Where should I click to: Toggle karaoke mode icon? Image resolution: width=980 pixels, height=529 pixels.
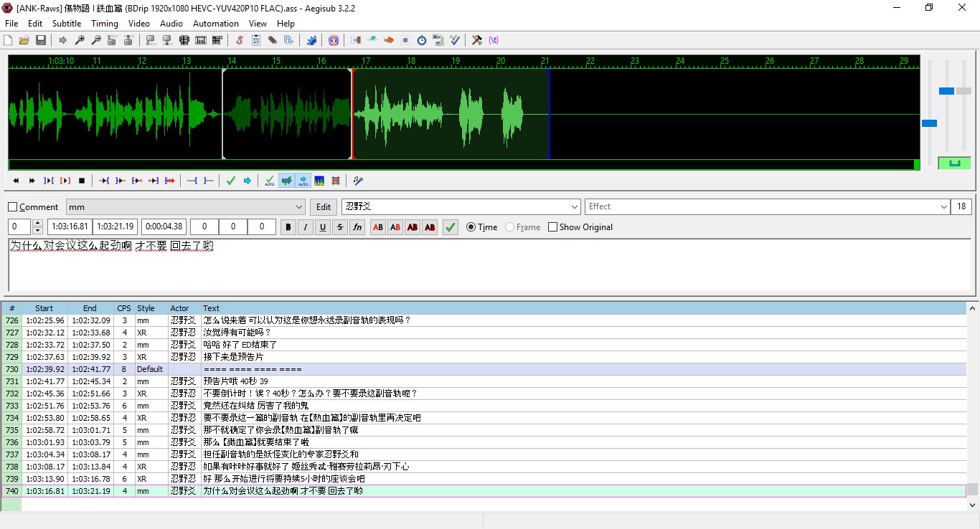click(x=358, y=181)
